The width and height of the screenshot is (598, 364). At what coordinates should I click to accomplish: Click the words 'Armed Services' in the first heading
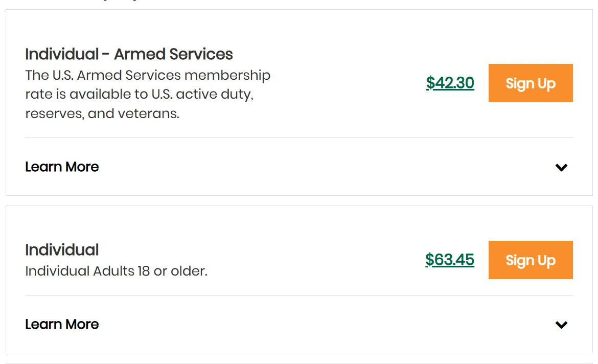[173, 54]
